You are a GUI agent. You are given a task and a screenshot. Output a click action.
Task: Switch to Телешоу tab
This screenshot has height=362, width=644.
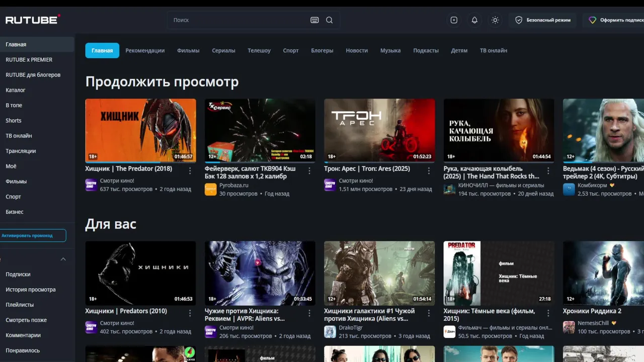[x=259, y=50]
